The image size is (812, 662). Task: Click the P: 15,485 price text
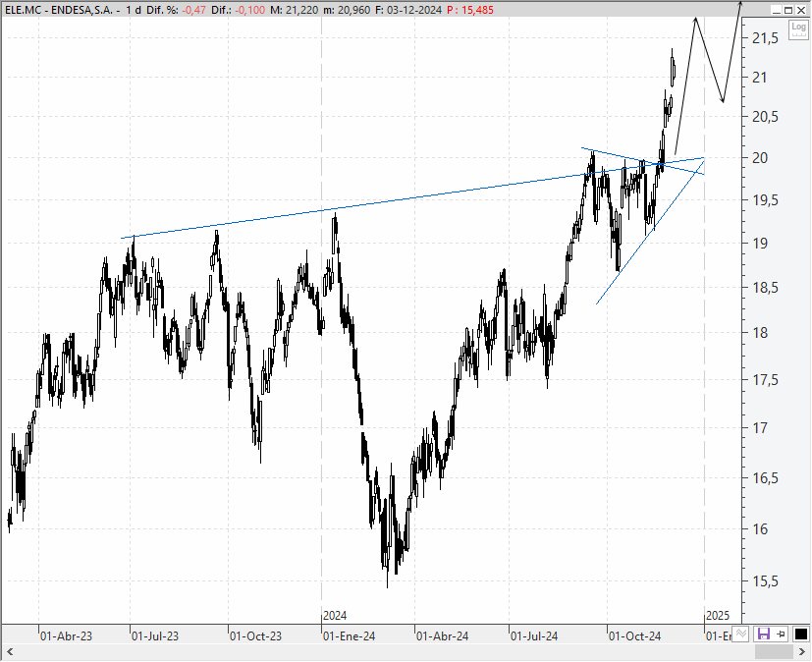click(x=470, y=10)
